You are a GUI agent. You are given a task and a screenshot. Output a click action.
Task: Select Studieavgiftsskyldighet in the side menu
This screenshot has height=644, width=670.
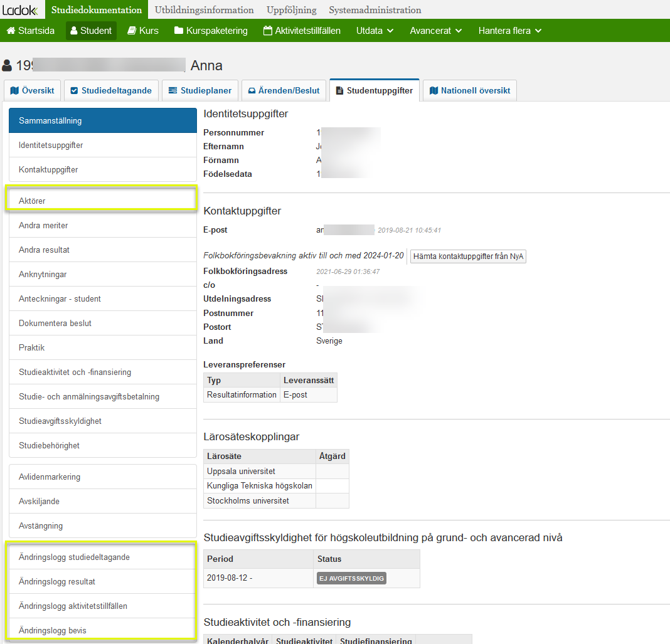[102, 421]
